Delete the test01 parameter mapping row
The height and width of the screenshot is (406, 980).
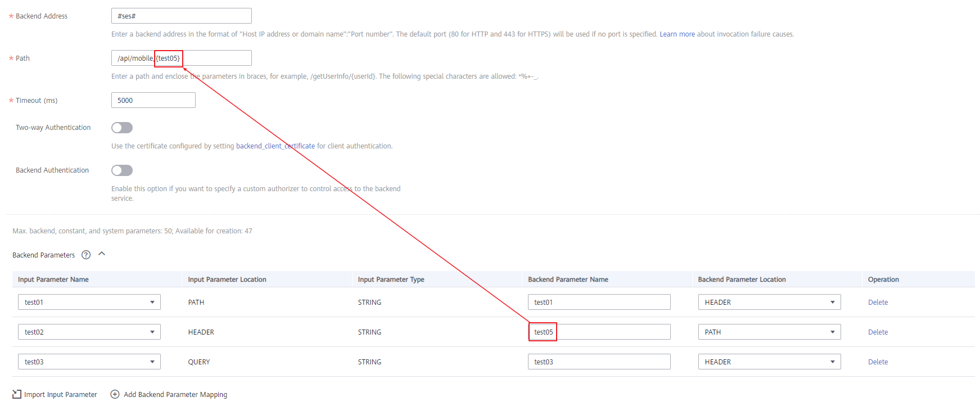tap(878, 303)
